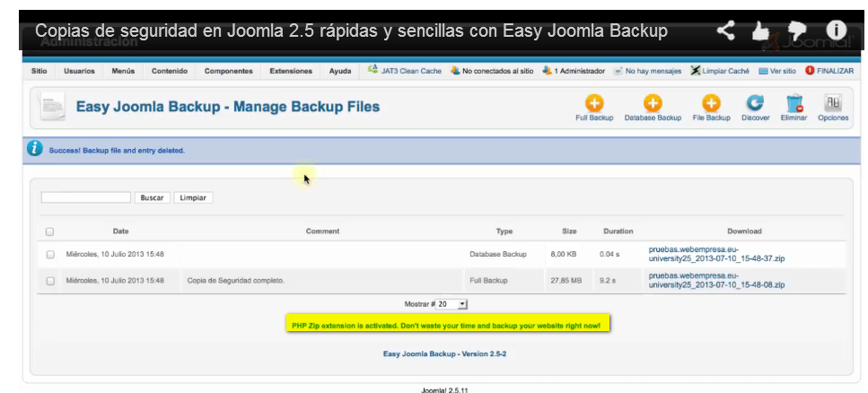Click the Discover icon

[x=755, y=103]
